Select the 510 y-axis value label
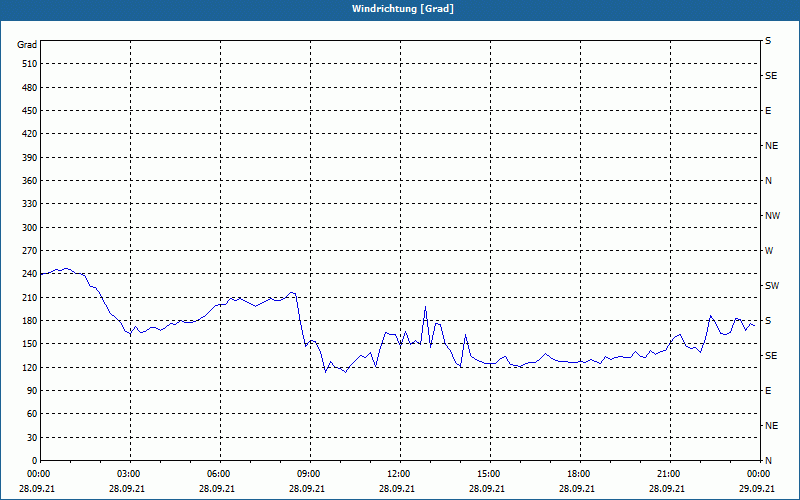 click(30, 64)
